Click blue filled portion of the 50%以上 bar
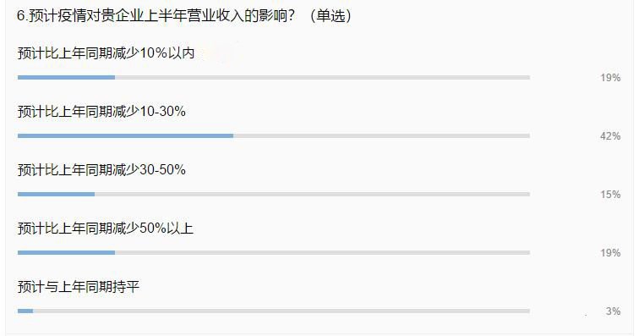 (66, 252)
